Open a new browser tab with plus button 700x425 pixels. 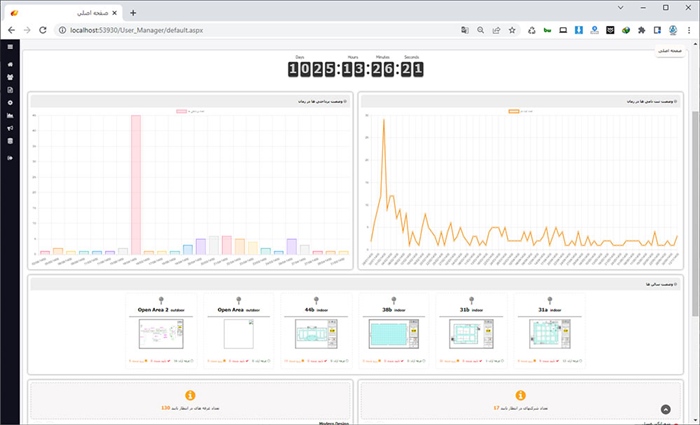(x=133, y=12)
